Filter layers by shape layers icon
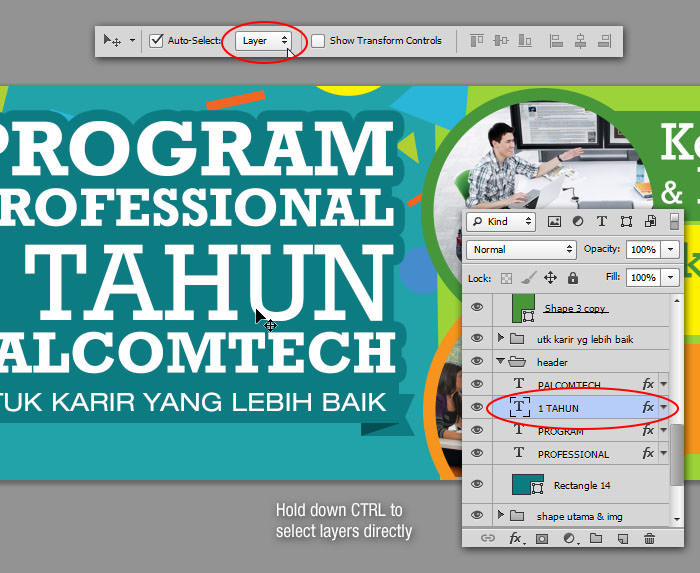Viewport: 700px width, 573px height. coord(626,222)
